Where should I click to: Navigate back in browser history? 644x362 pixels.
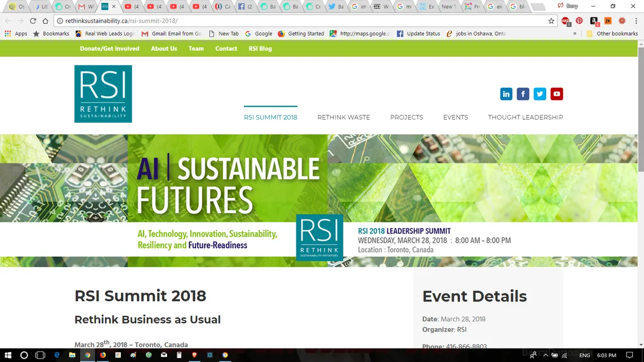click(8, 21)
